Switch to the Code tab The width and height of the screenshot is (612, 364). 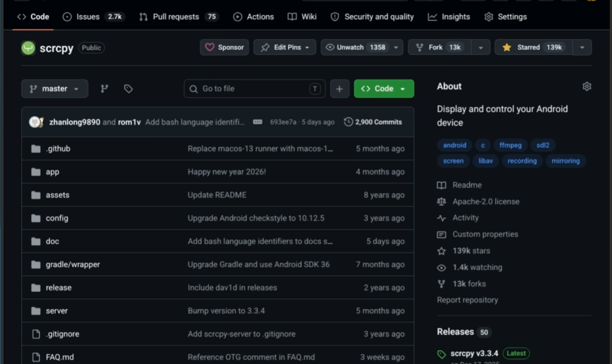(33, 16)
